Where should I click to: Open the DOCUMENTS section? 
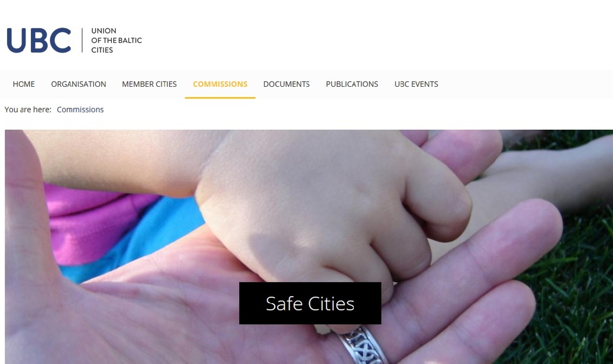click(x=287, y=84)
